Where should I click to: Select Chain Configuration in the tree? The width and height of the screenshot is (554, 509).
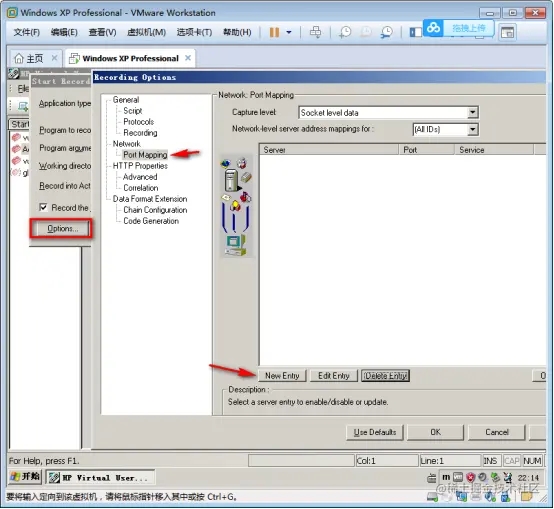(x=155, y=210)
